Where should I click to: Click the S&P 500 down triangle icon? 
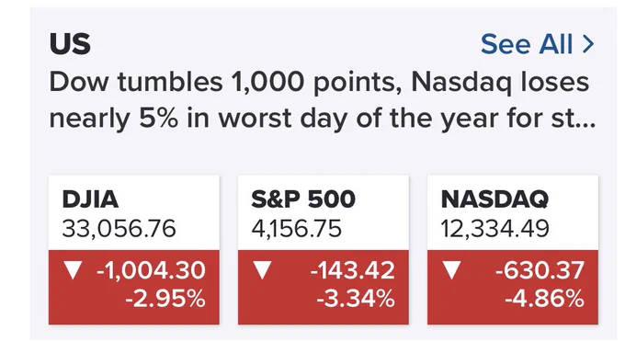coord(262,270)
